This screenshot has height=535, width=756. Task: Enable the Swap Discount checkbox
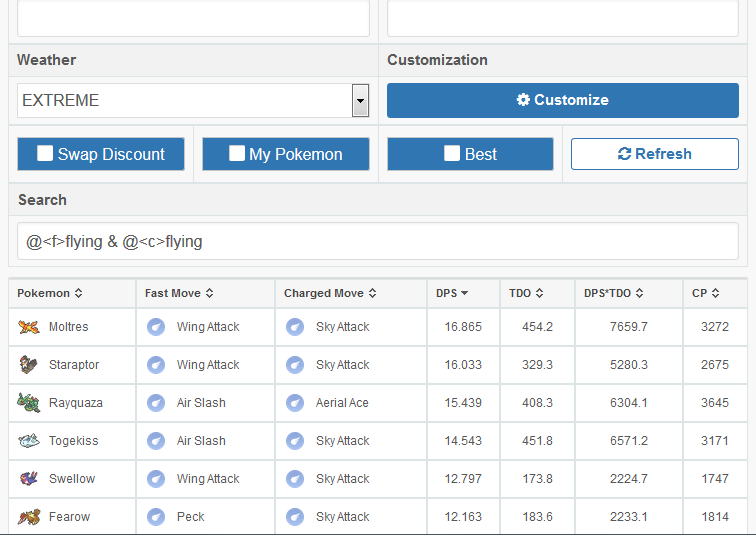click(x=45, y=153)
